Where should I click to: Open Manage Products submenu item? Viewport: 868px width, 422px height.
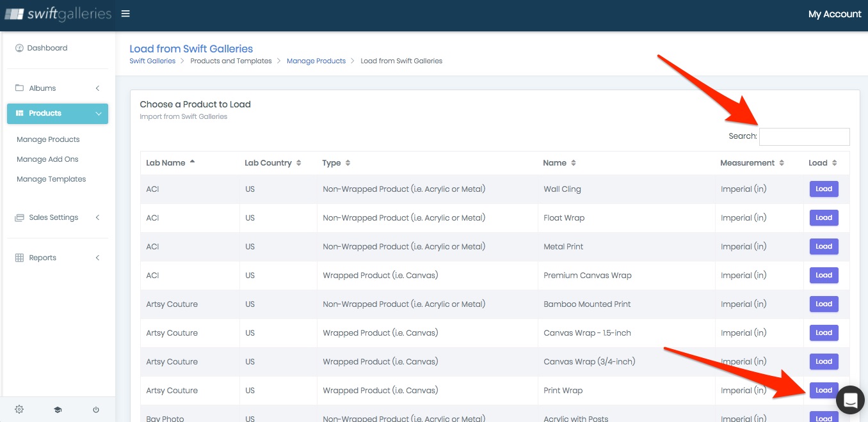coord(48,139)
